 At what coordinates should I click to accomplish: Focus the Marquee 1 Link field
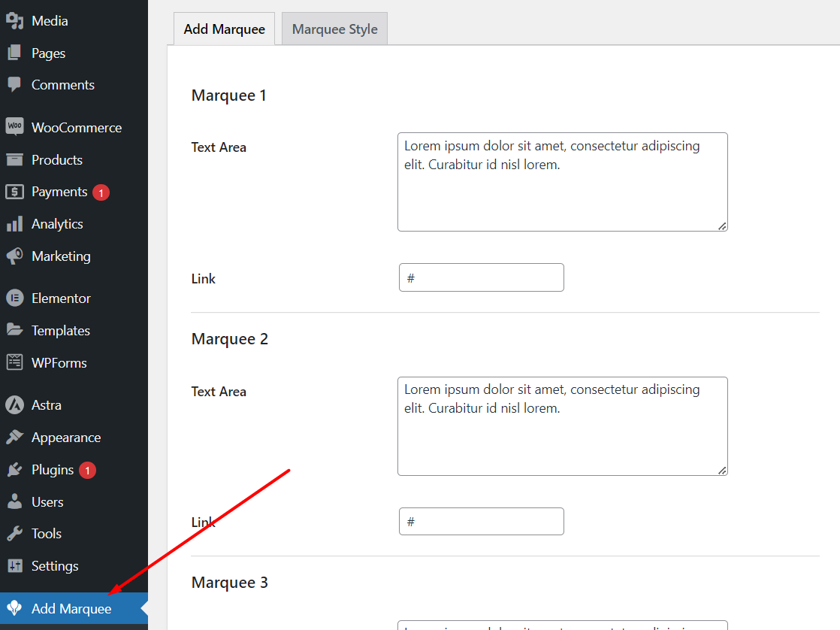pyautogui.click(x=481, y=277)
